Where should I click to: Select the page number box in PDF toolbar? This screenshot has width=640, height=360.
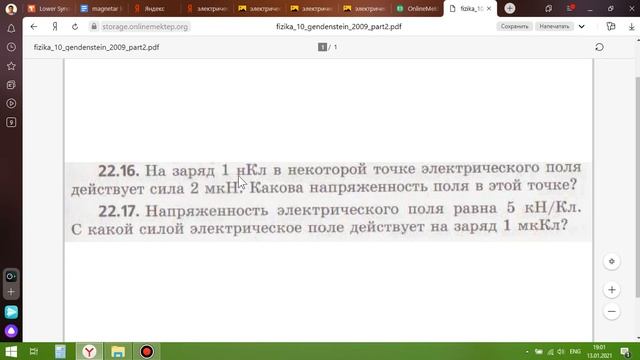click(x=322, y=47)
